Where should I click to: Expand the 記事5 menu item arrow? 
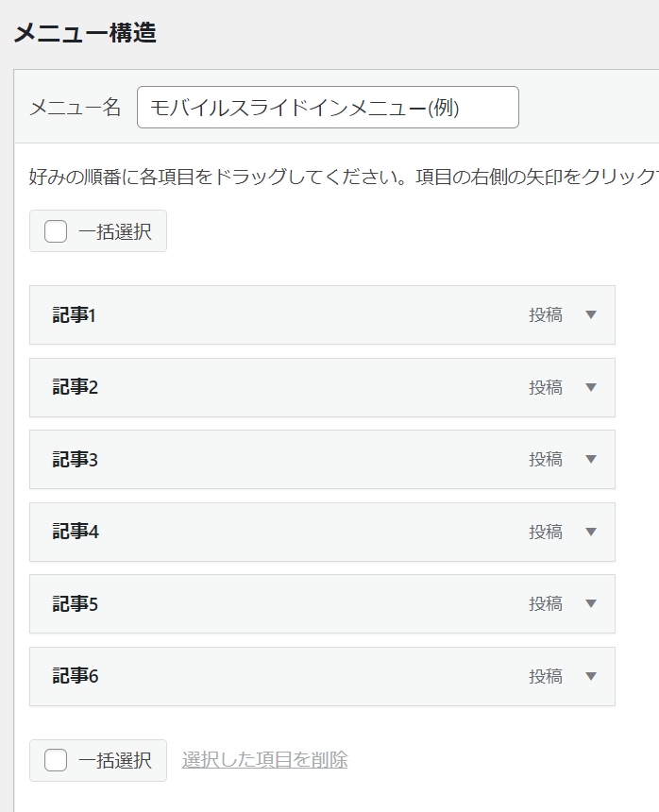pos(591,604)
